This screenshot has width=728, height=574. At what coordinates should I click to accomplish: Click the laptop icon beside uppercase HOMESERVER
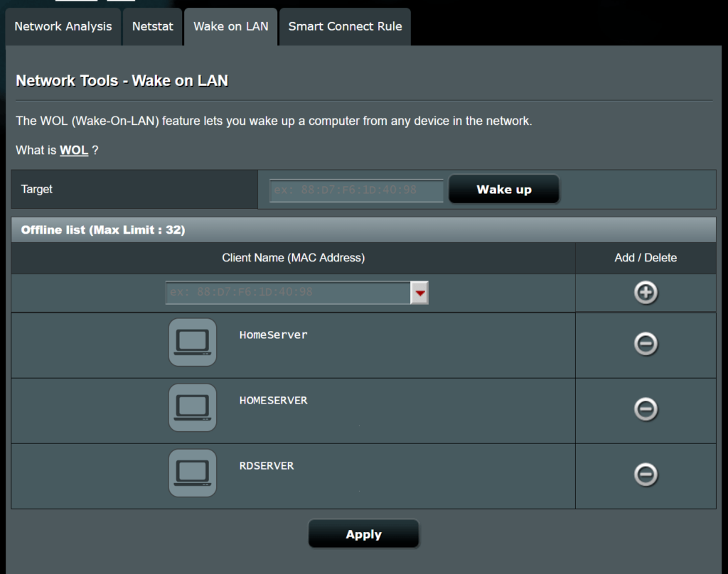point(193,408)
